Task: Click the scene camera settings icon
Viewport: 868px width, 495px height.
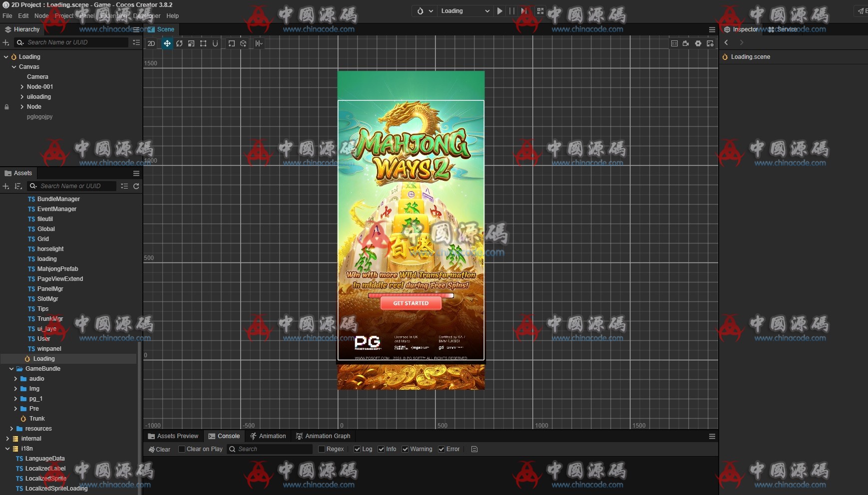Action: 686,43
